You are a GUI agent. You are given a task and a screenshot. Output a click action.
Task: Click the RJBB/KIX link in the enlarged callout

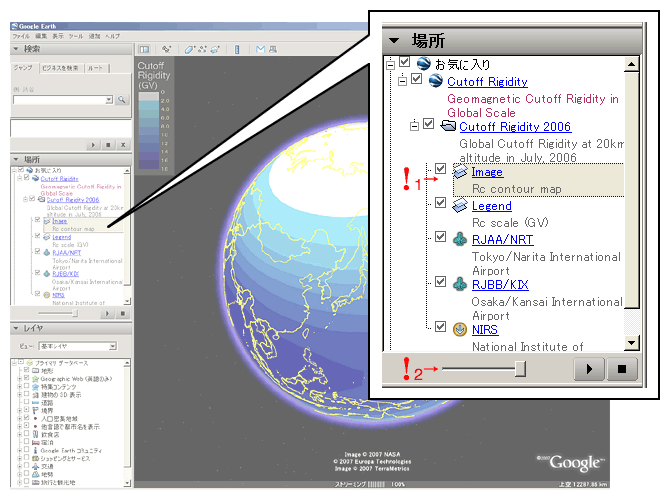tap(500, 285)
